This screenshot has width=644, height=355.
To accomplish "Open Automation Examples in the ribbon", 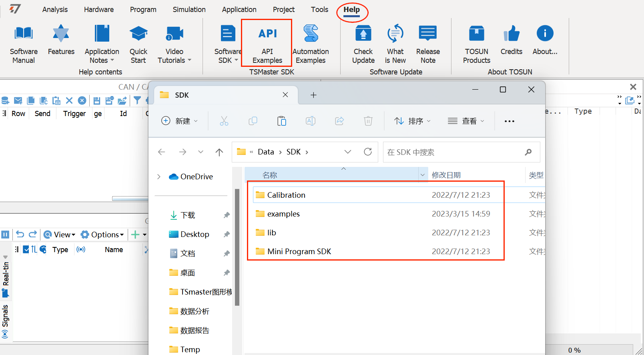I will point(311,34).
